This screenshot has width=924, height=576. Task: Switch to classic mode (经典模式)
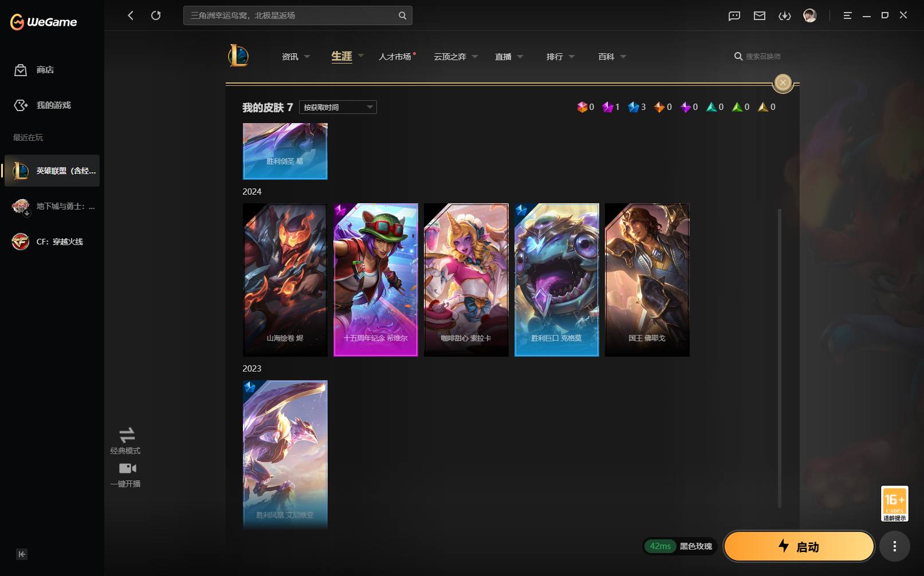[x=125, y=441]
